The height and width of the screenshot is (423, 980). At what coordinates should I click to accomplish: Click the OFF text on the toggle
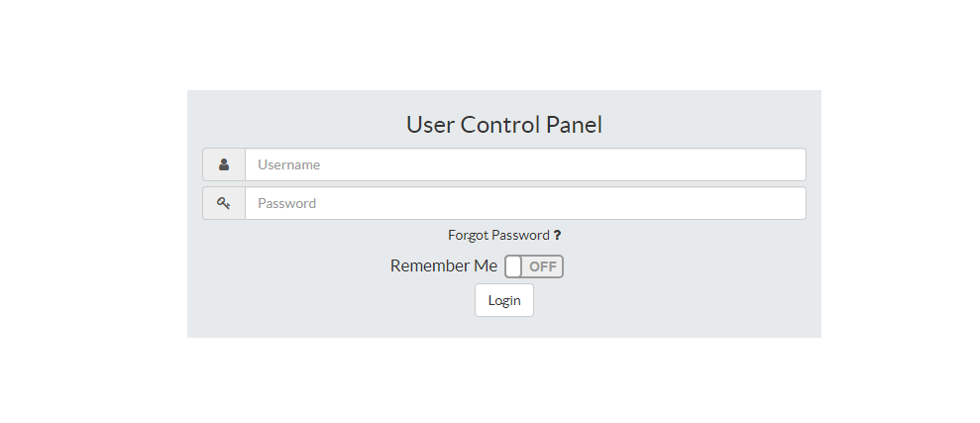point(543,266)
